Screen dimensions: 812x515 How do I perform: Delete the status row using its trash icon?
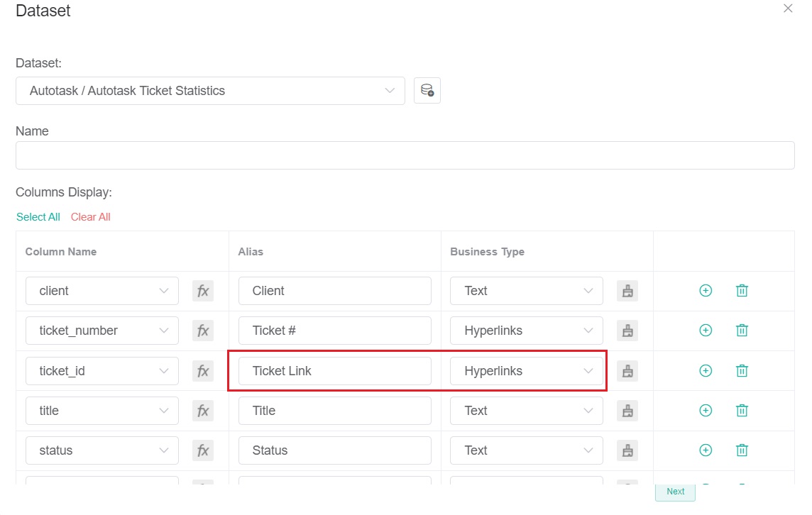741,450
